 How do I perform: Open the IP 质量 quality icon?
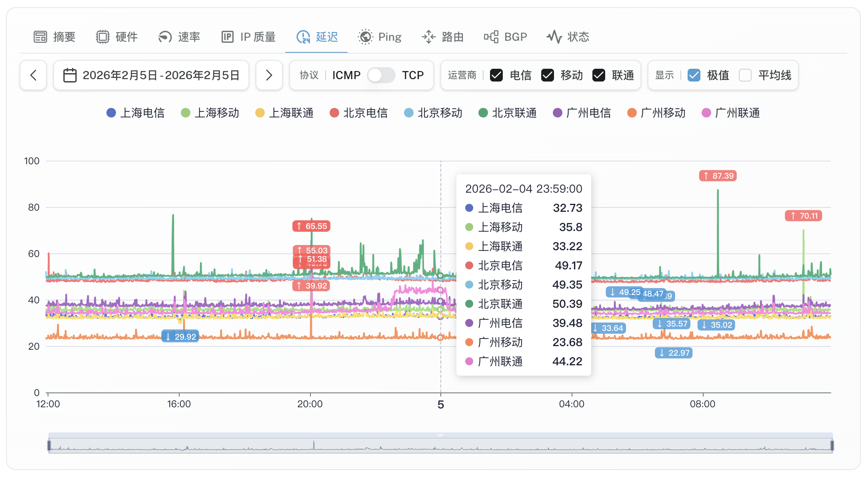(x=227, y=36)
